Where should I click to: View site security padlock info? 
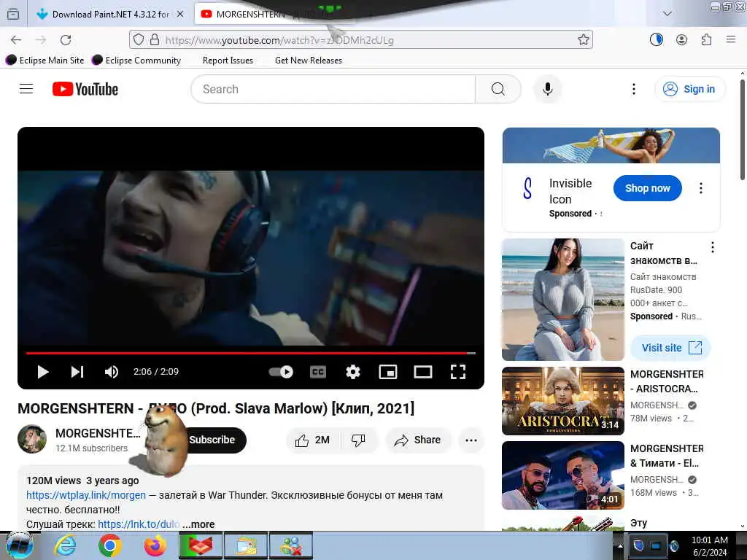pos(155,39)
